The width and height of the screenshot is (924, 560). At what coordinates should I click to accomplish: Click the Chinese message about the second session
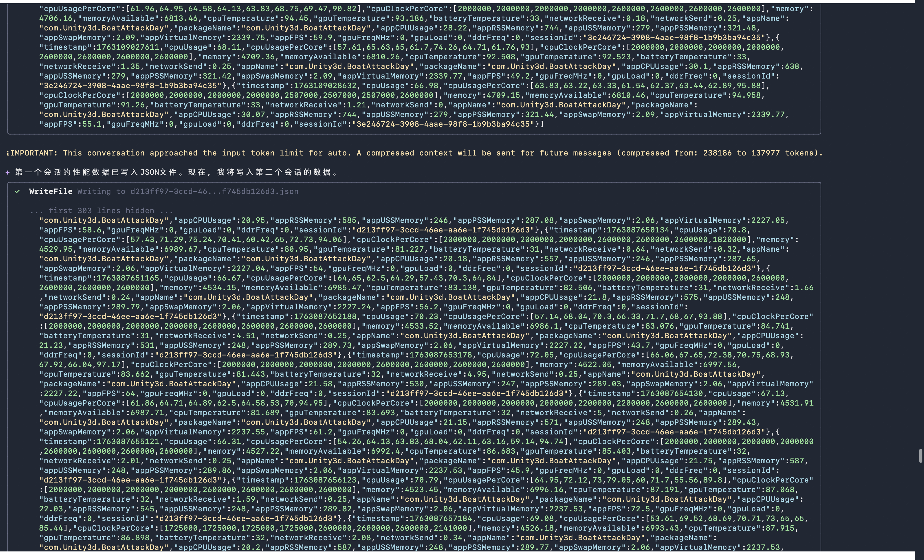coord(176,172)
